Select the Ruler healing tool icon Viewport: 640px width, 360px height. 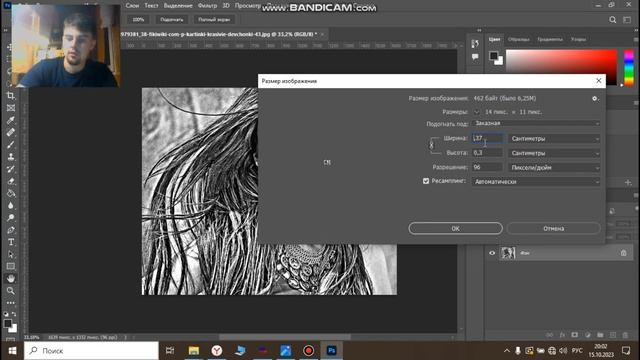[x=11, y=132]
